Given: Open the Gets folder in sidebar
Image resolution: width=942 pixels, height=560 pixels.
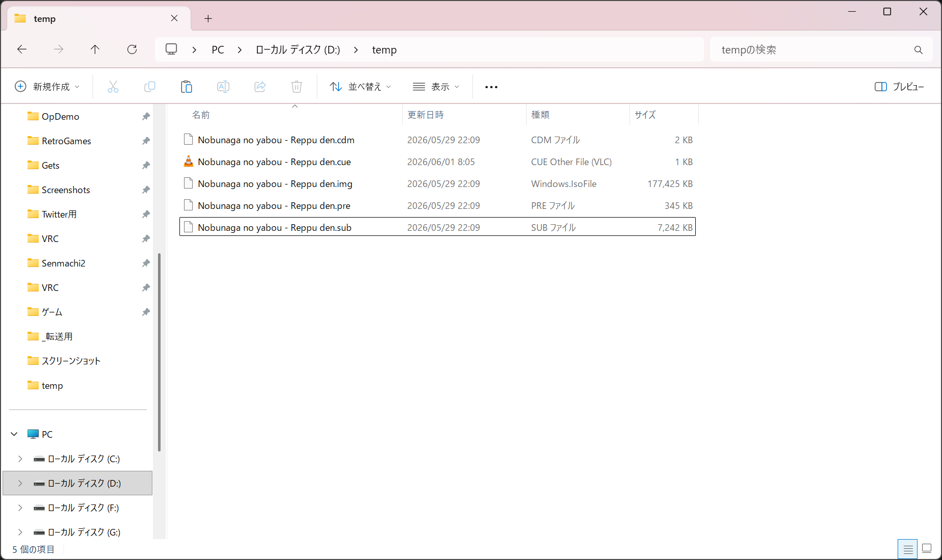Looking at the screenshot, I should (x=50, y=165).
